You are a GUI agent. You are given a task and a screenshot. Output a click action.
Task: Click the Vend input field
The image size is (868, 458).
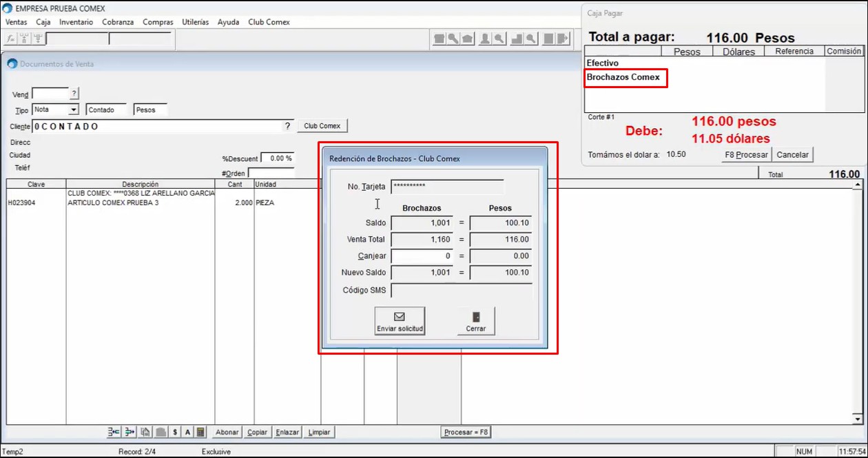tap(50, 93)
